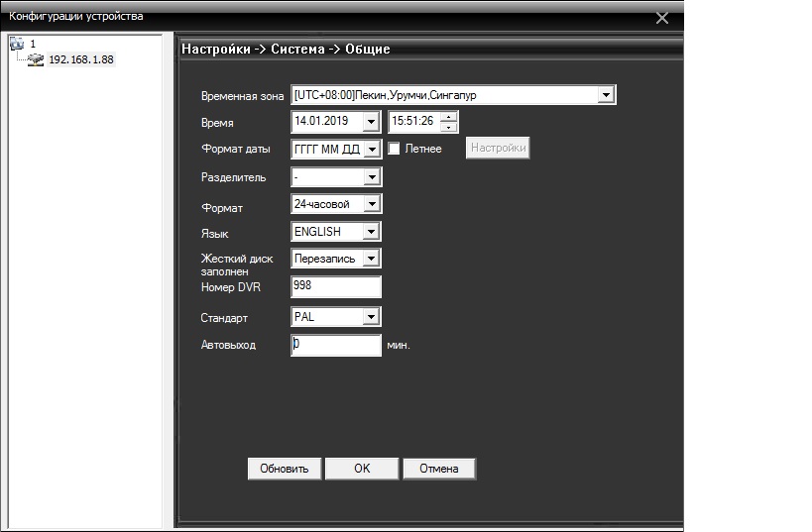Close the Конфигурации устройства window
This screenshot has height=532, width=812.
click(663, 18)
